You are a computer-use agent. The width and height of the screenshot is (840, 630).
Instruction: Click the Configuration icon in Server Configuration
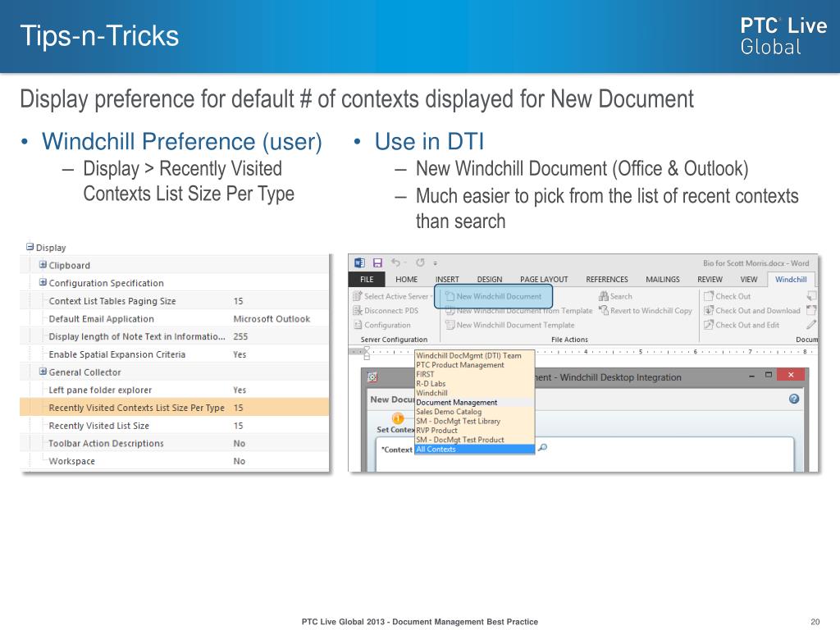(x=358, y=325)
